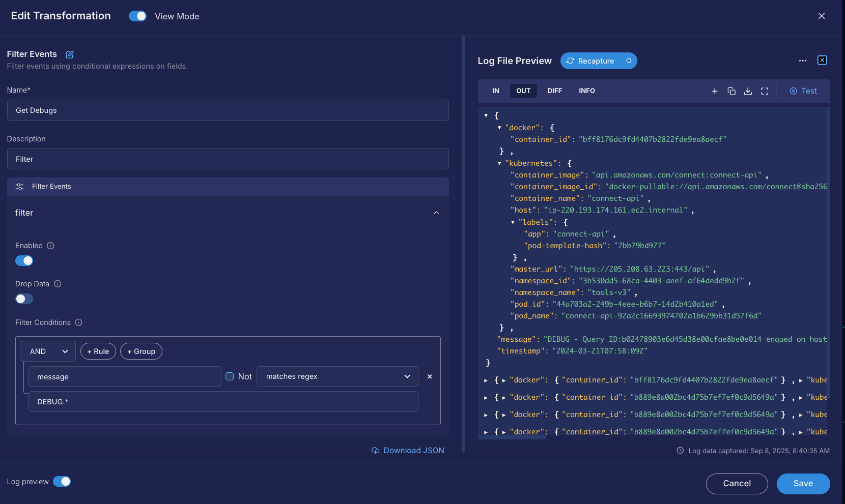Disable the Log preview toggle
The image size is (845, 504).
point(62,482)
